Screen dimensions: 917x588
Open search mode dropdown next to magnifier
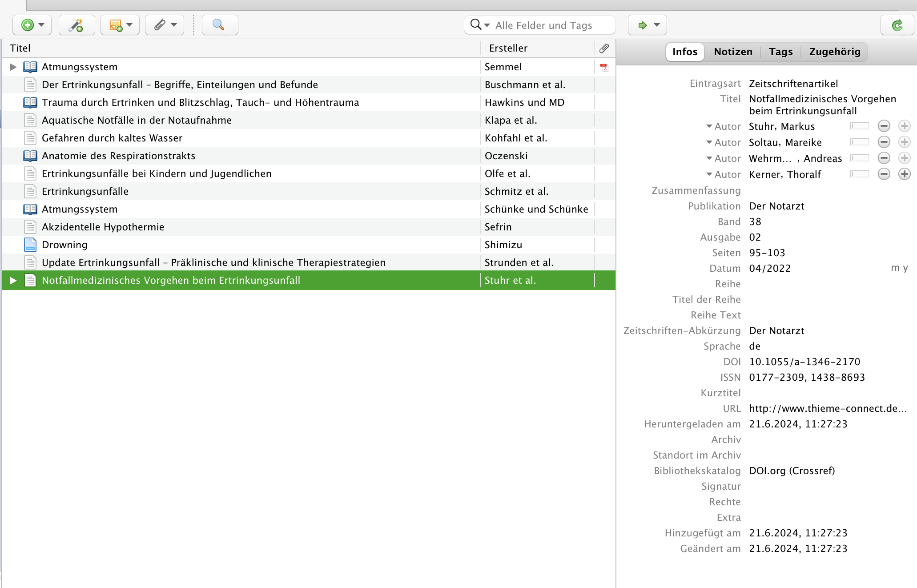[487, 25]
